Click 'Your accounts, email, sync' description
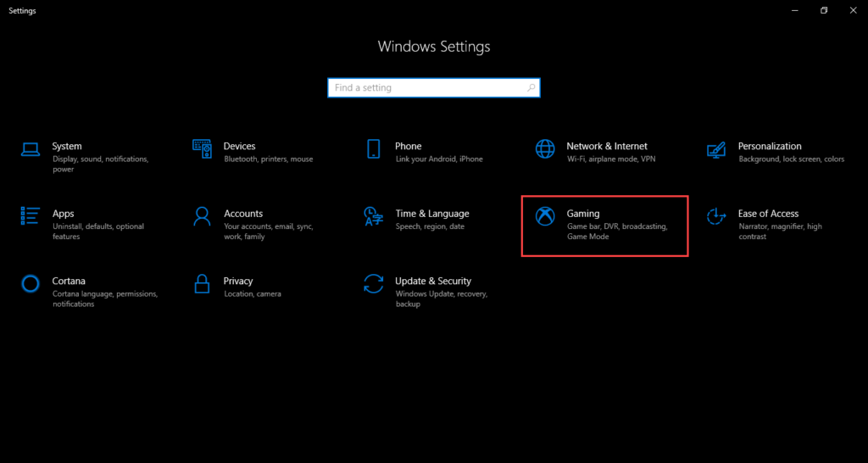The image size is (868, 463). click(x=269, y=231)
